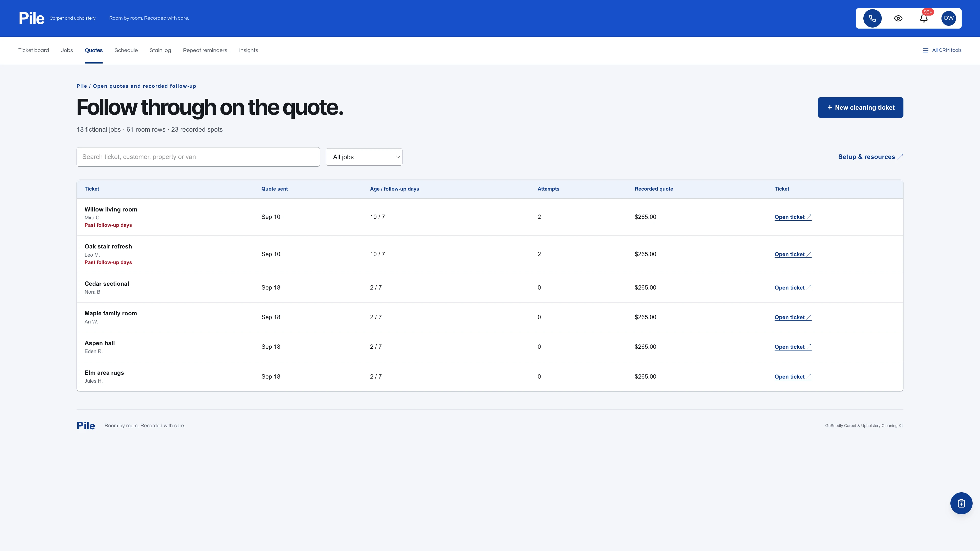This screenshot has width=980, height=551.
Task: Expand the All jobs dropdown
Action: tap(364, 157)
